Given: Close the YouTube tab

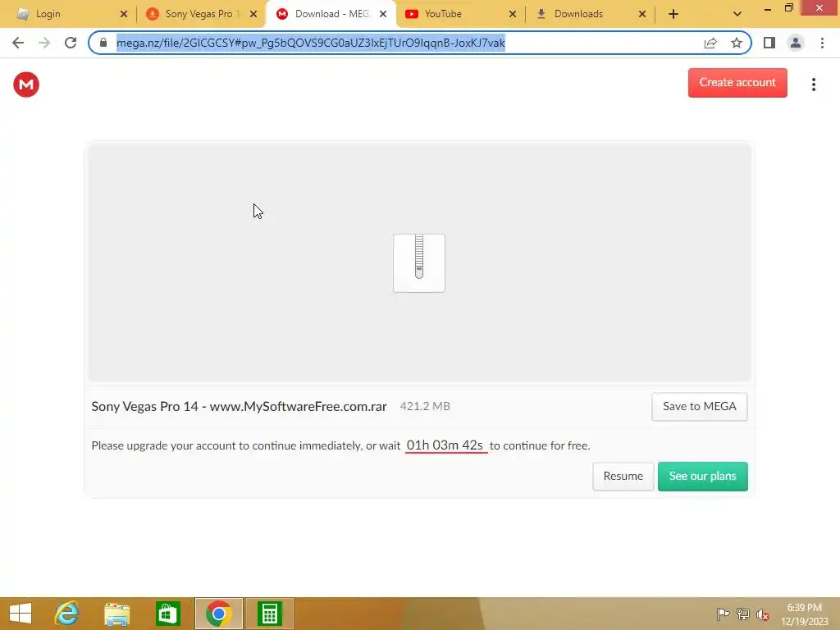Looking at the screenshot, I should 512,14.
